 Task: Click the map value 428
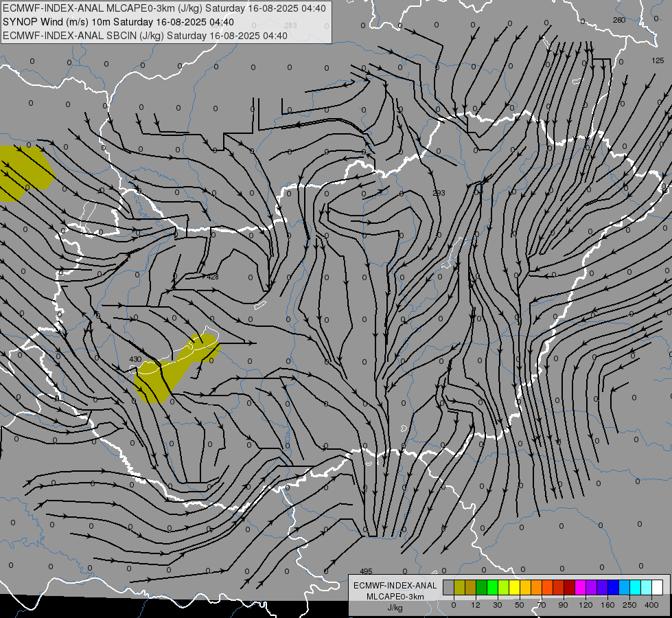point(213,277)
